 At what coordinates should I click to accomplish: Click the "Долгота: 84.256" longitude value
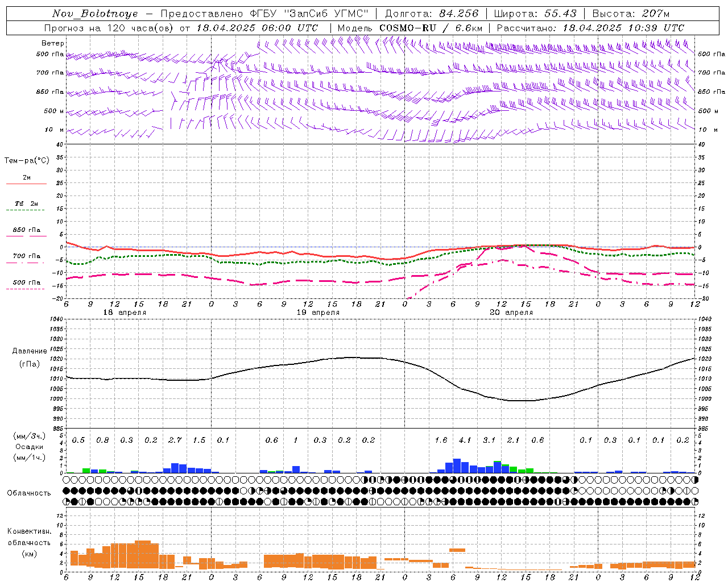pyautogui.click(x=432, y=14)
